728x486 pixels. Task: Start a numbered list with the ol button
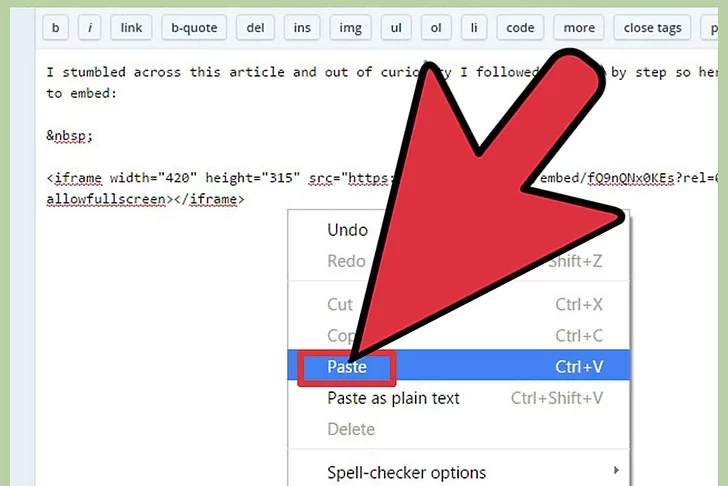point(435,28)
